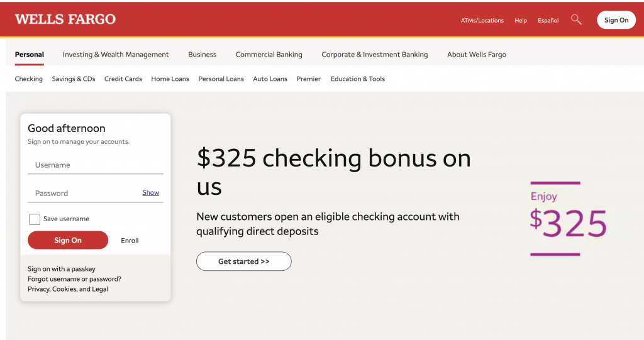Click the search magnifying glass icon
The height and width of the screenshot is (340, 644).
(x=576, y=19)
